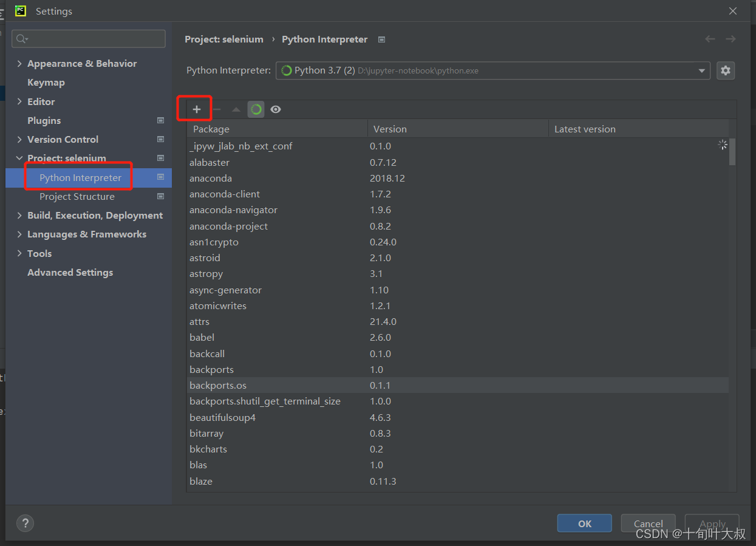The height and width of the screenshot is (546, 756).
Task: Click the package list vertical scrollbar
Action: (x=732, y=152)
